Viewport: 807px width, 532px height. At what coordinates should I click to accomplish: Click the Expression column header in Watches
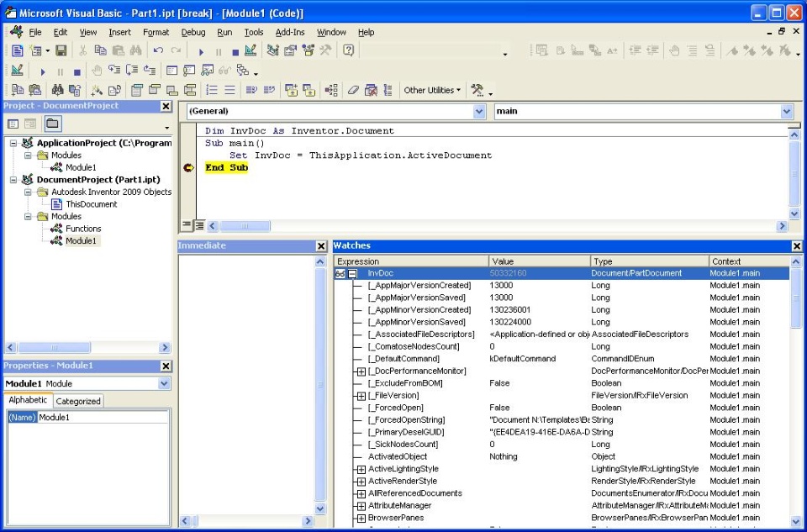click(411, 261)
